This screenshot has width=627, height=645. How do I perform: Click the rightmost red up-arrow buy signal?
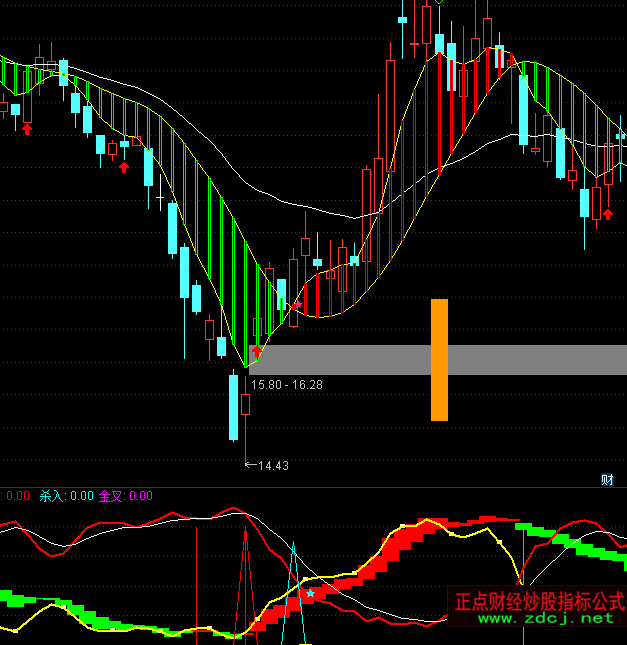click(x=608, y=214)
